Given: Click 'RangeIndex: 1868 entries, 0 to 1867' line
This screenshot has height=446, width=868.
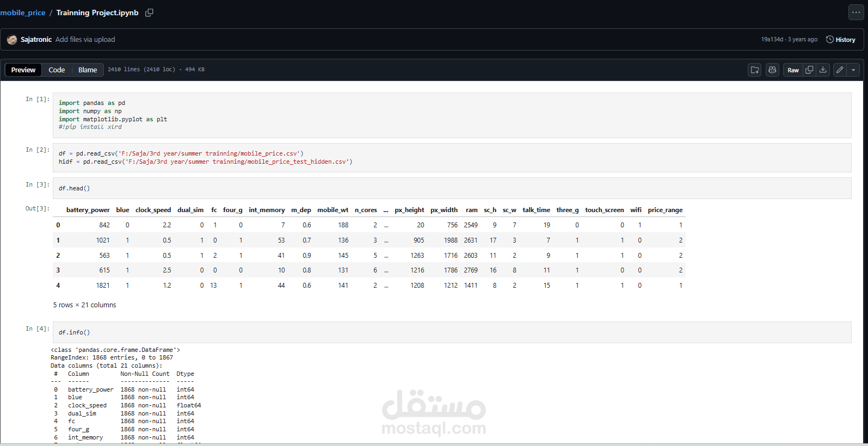Looking at the screenshot, I should [x=112, y=358].
